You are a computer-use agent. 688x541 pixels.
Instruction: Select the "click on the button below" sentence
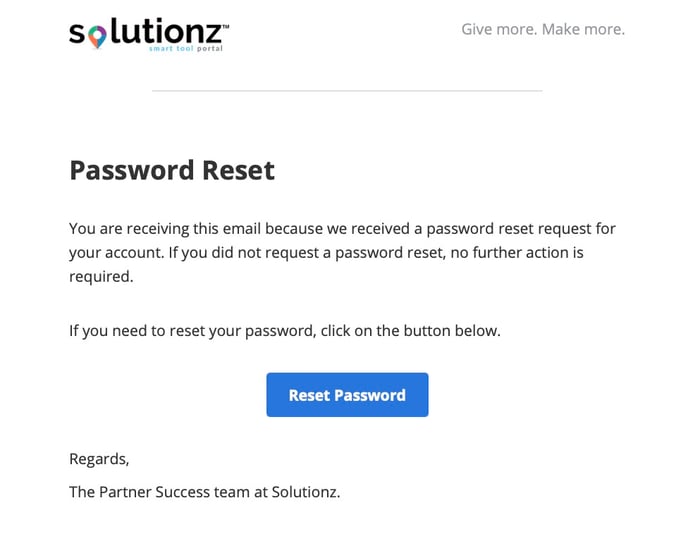(285, 331)
